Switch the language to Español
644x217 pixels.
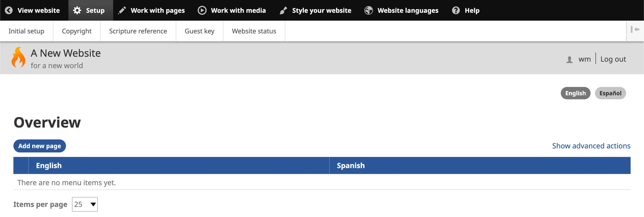click(x=610, y=93)
